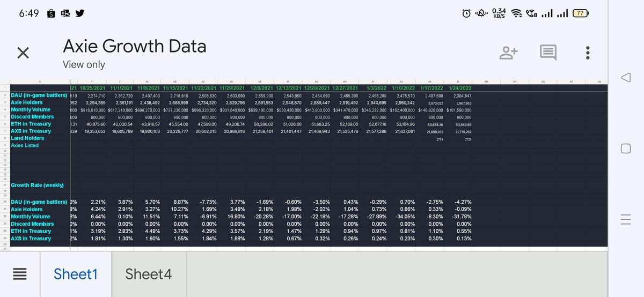Screen dimensions: 644x297
Task: Select the cell showing 40,875.60
Action: tap(92, 124)
